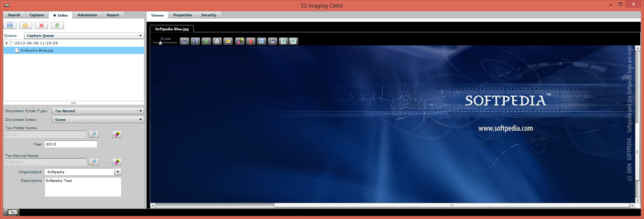Click the fit-to-width icon in viewer toolbar
This screenshot has width=644, height=219.
[x=184, y=41]
